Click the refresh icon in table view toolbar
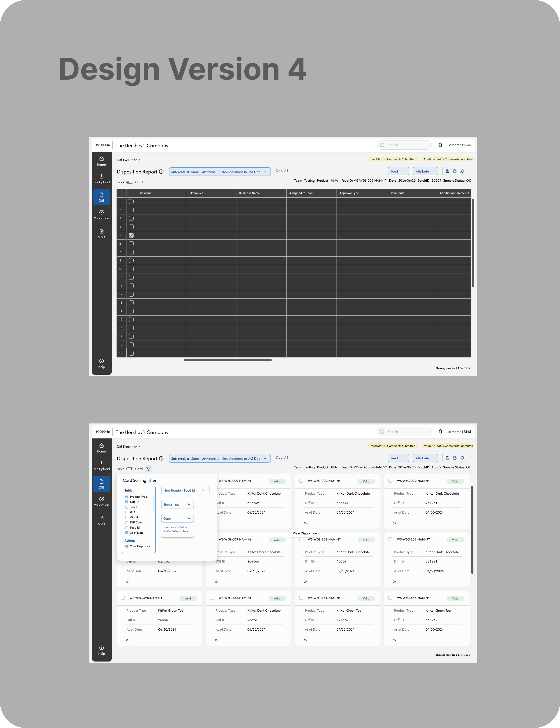Screen dimensions: 560x728 point(462,171)
